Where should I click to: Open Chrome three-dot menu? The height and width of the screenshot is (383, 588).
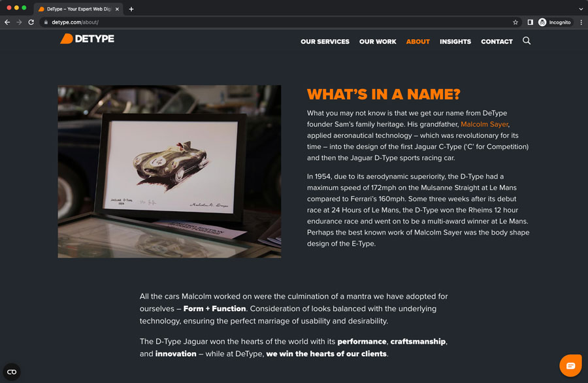coord(581,22)
